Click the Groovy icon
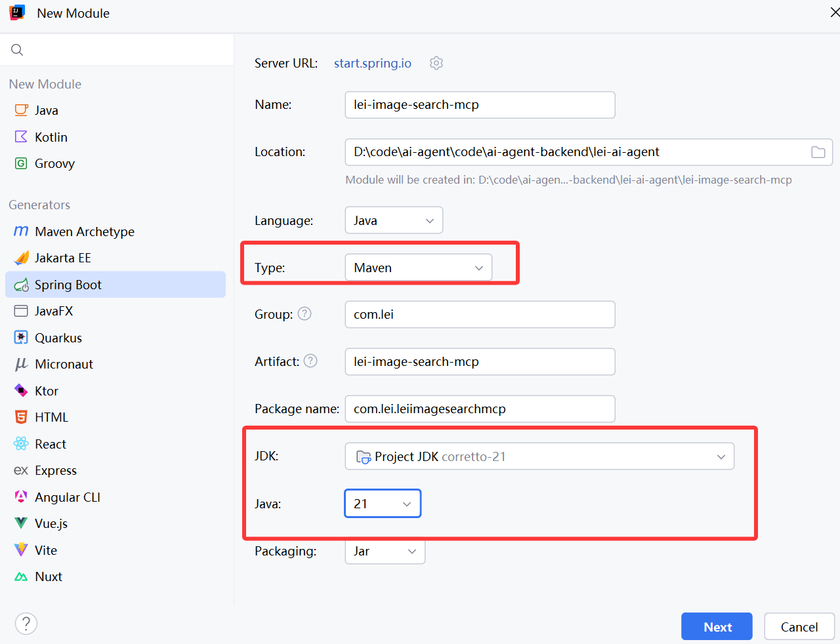 coord(21,163)
